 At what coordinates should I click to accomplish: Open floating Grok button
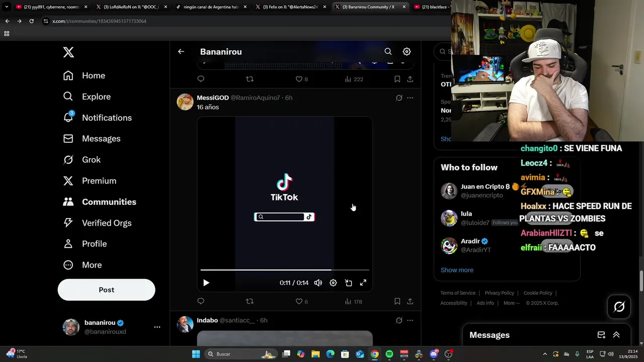(x=619, y=307)
